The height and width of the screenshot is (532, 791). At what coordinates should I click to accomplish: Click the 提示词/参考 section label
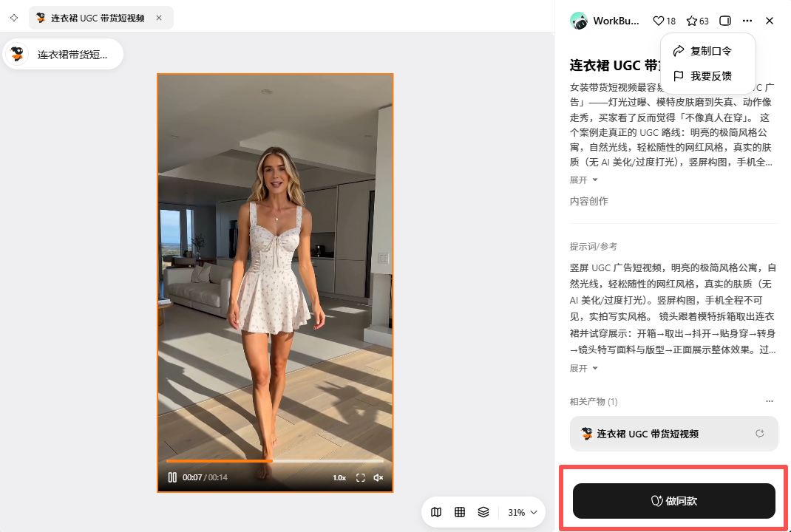tap(593, 247)
